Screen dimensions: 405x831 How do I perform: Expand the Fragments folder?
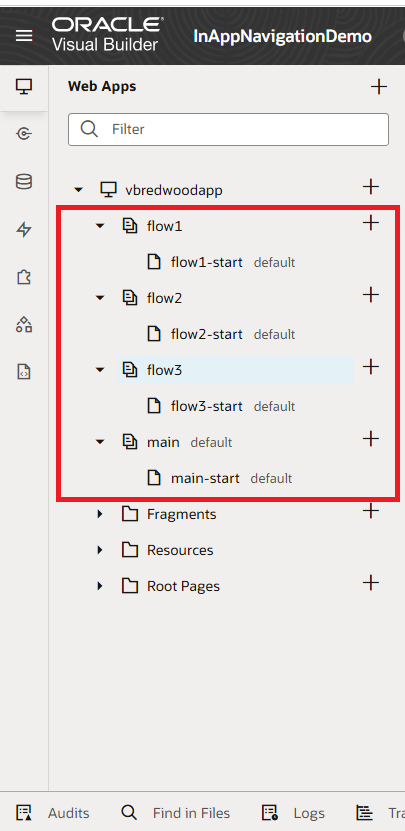pos(100,514)
